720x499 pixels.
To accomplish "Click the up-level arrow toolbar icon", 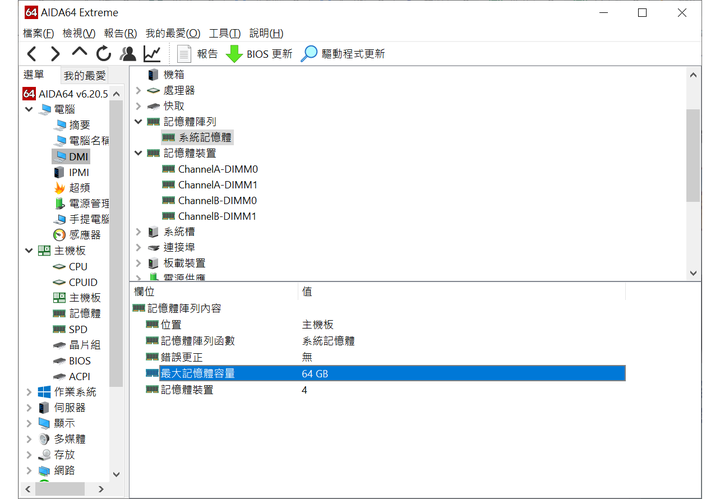I will pos(79,52).
